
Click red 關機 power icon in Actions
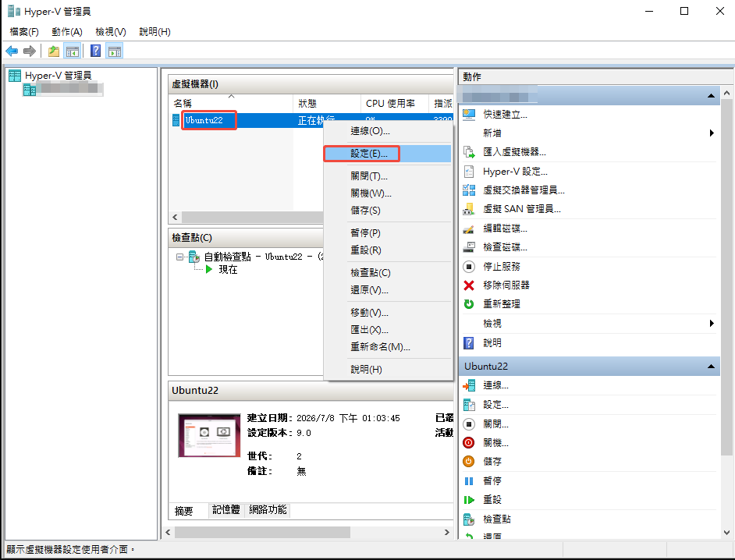tap(469, 443)
